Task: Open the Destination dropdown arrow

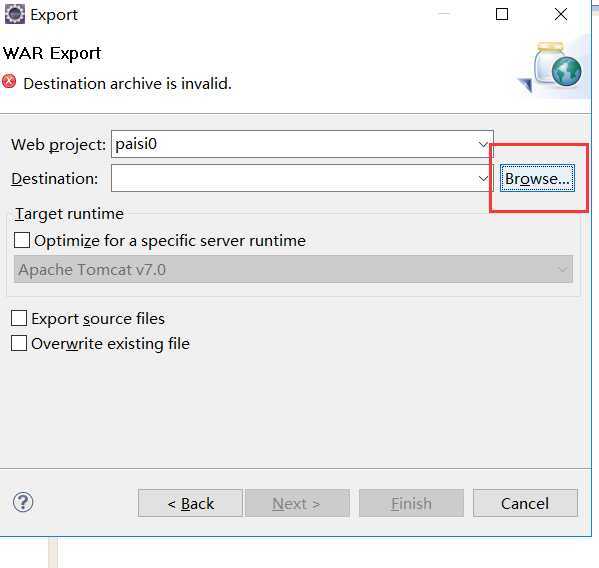Action: coord(483,178)
